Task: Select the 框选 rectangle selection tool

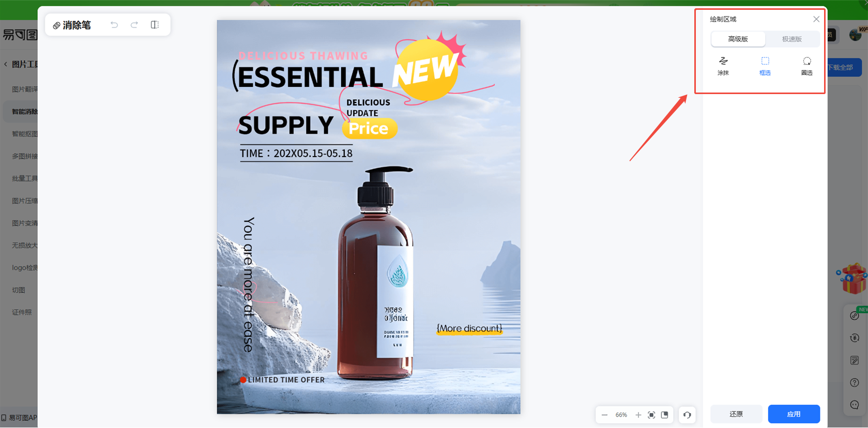Action: pyautogui.click(x=765, y=66)
